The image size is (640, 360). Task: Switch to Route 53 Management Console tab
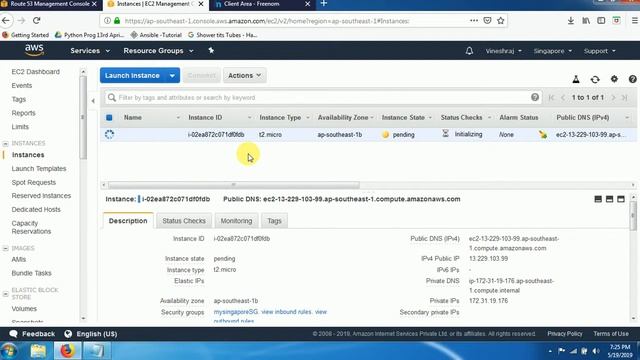click(49, 4)
